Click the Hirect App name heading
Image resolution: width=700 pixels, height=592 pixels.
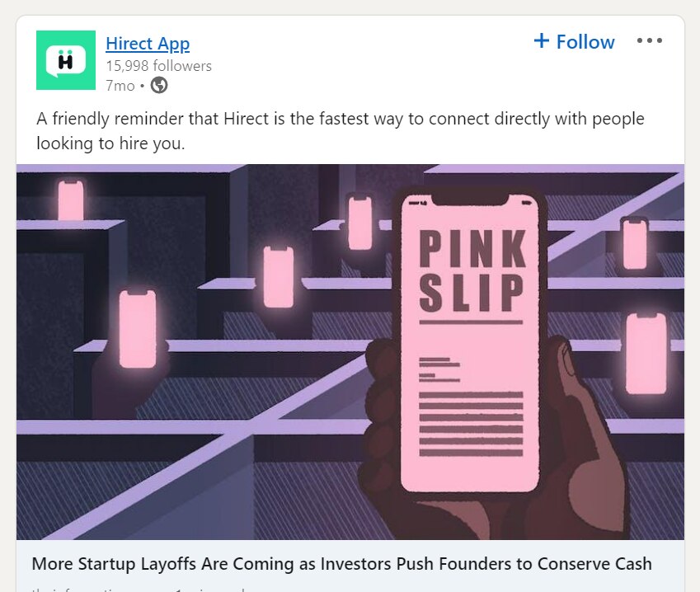coord(147,43)
